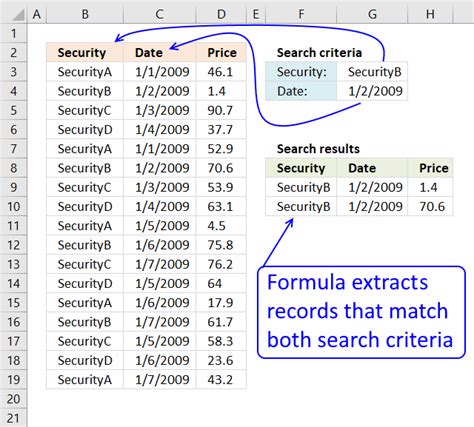Select row 19 header

coord(13,379)
